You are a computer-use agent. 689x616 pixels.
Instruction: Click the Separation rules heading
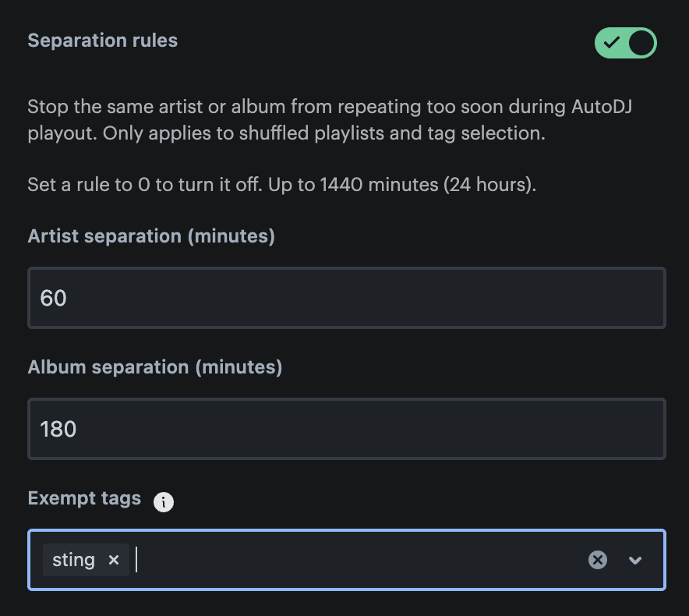click(103, 41)
